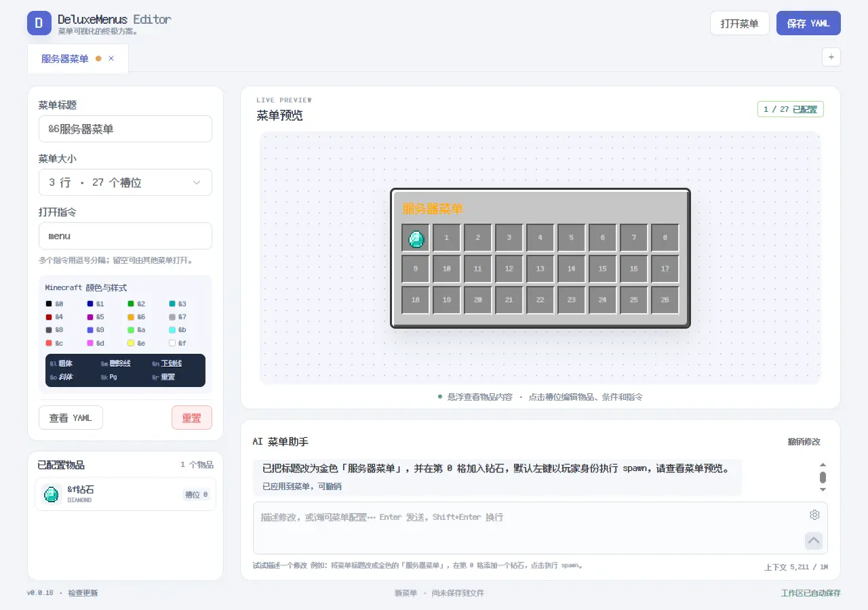The width and height of the screenshot is (868, 610).
Task: Focus the 菜单标题 input field
Action: pyautogui.click(x=125, y=129)
